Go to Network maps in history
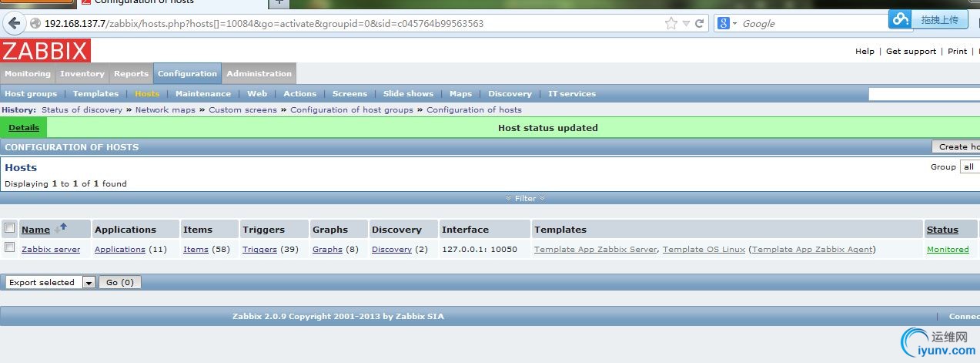Viewport: 980px width, 363px height. pyautogui.click(x=166, y=110)
